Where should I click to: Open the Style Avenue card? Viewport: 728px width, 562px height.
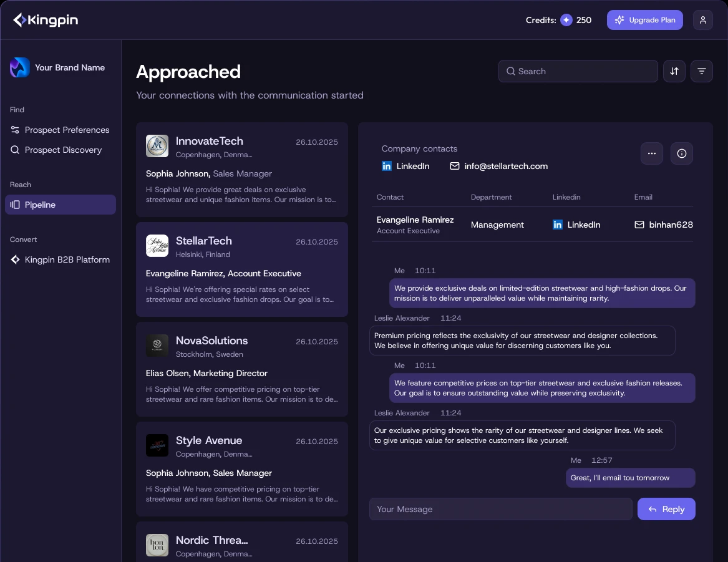[x=242, y=468]
